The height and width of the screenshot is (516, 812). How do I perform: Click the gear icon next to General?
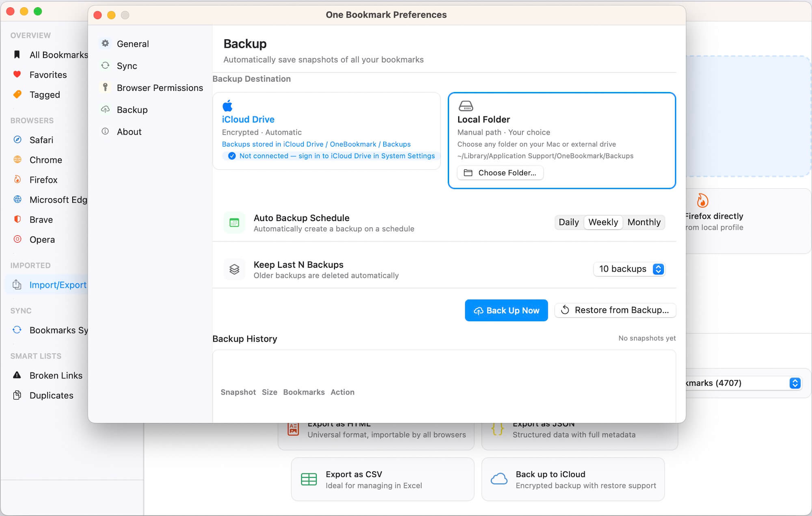click(105, 43)
